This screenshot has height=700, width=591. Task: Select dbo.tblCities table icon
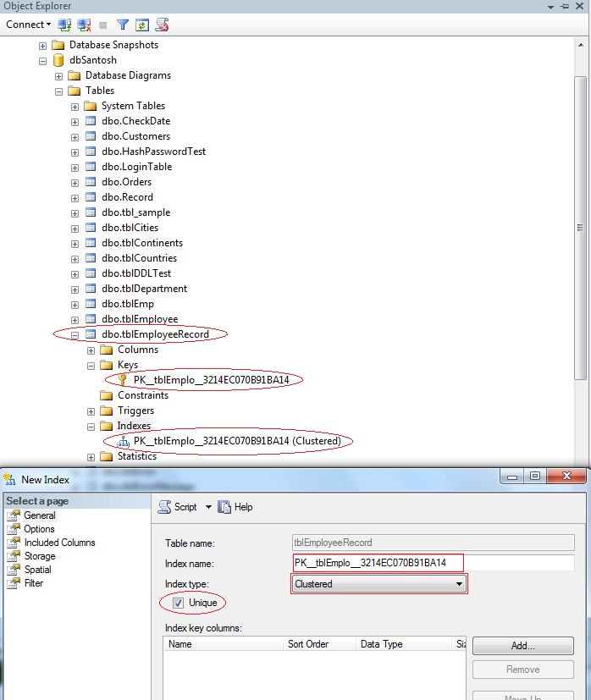[91, 227]
